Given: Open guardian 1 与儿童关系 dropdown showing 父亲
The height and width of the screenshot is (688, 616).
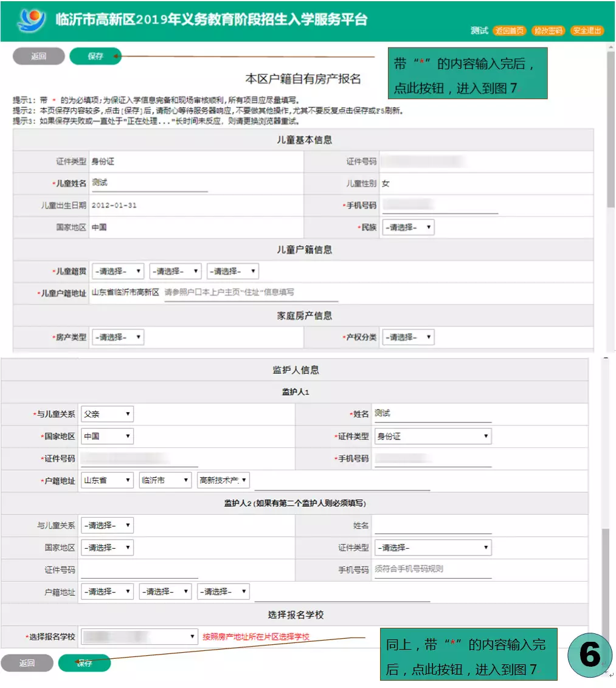Looking at the screenshot, I should point(107,414).
